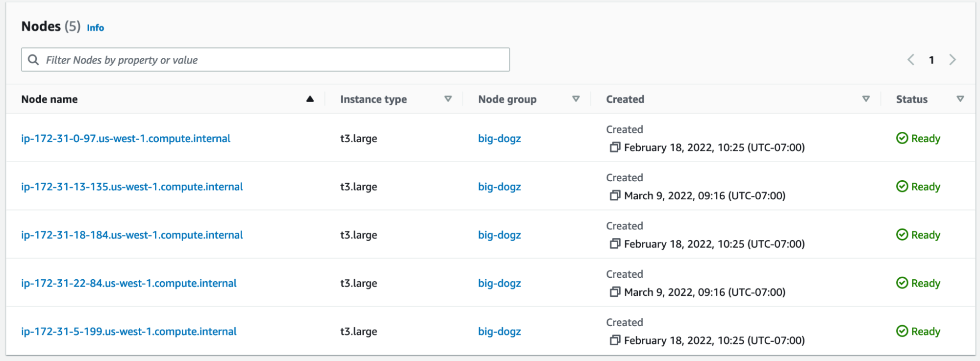The image size is (980, 361).
Task: Copy creation date of ip-172-31-18-184 node
Action: 615,244
